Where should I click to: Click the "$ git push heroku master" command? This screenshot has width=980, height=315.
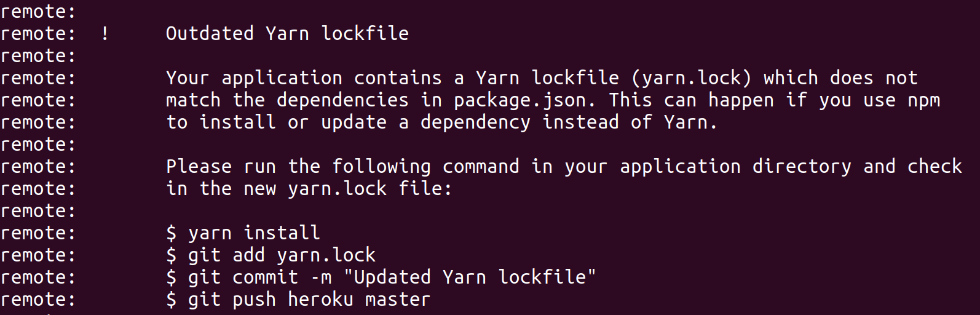pos(298,299)
